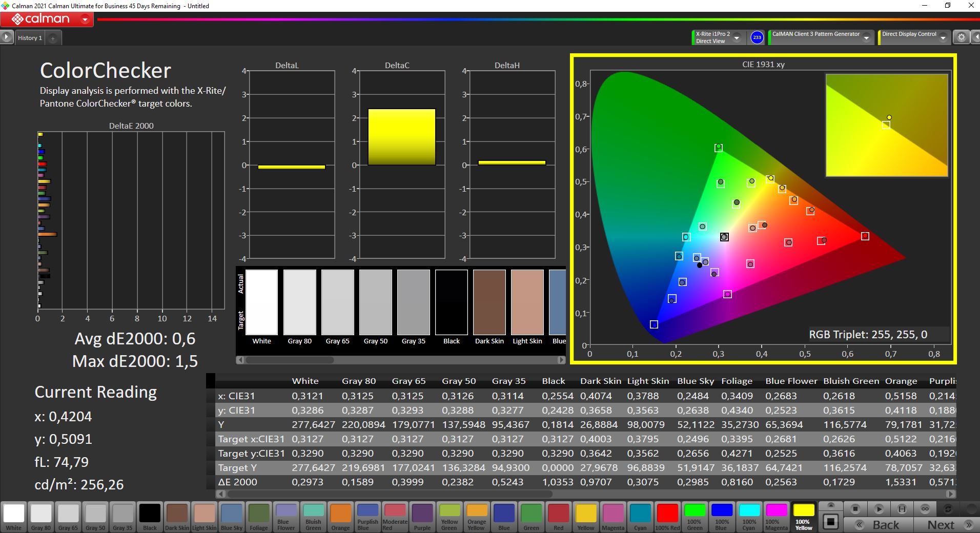The width and height of the screenshot is (980, 533).
Task: Select the Dark Skin color patch
Action: 177,517
